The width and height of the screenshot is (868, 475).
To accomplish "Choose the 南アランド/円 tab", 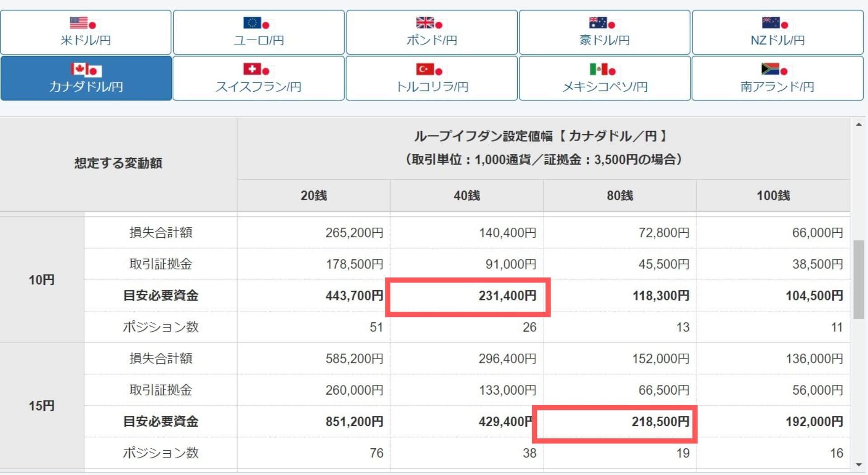I will (x=778, y=78).
